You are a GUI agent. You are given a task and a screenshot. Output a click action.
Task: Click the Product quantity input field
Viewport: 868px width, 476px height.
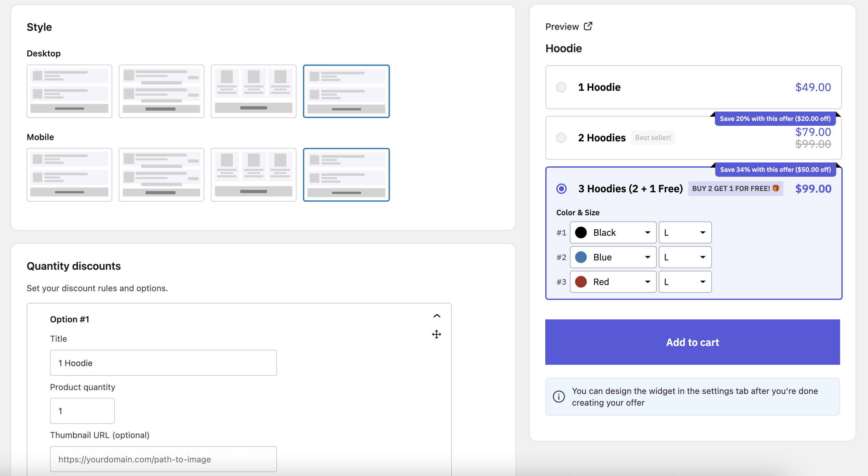coord(82,411)
